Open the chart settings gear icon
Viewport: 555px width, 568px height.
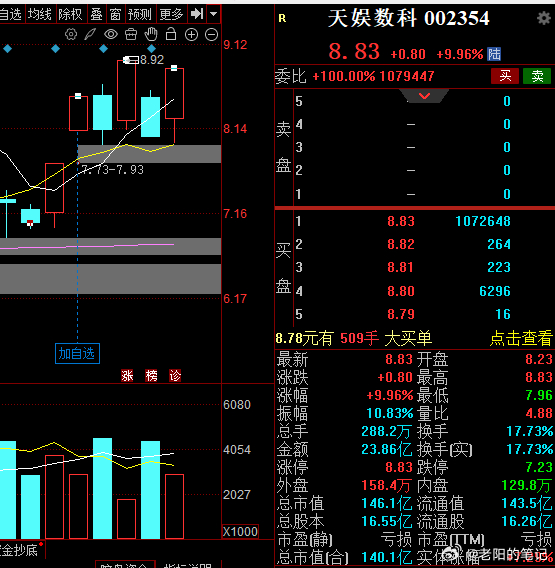pyautogui.click(x=71, y=34)
